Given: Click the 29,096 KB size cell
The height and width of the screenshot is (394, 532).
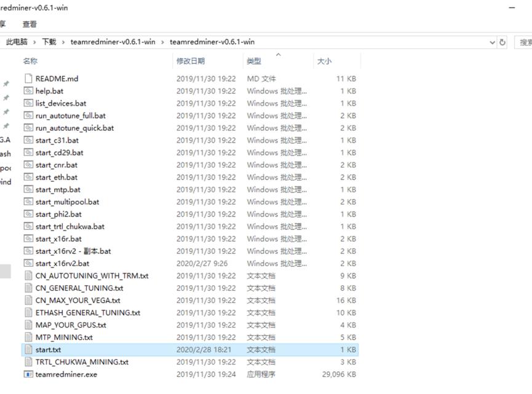Looking at the screenshot, I should click(339, 374).
